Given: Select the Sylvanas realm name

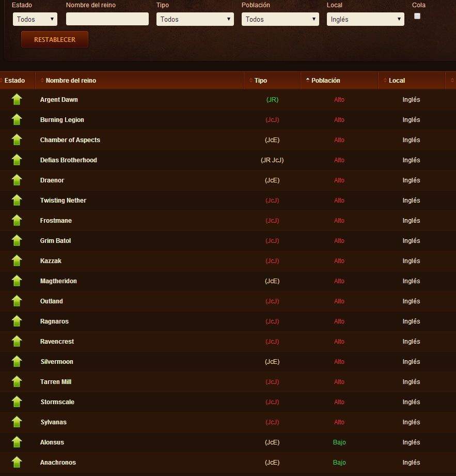Looking at the screenshot, I should (53, 422).
